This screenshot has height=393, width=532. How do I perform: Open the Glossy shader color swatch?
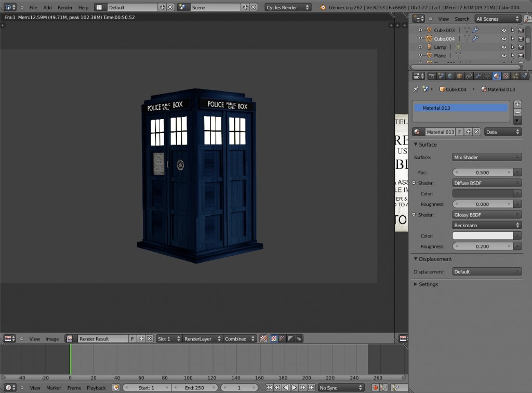click(x=483, y=235)
